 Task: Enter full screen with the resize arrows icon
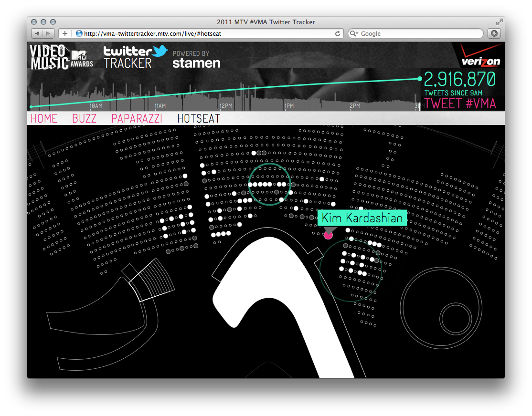click(499, 22)
